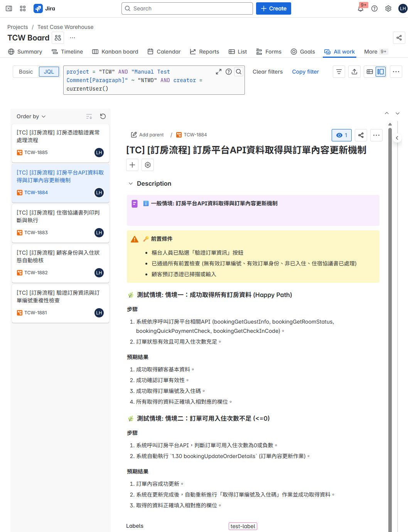Collapse the Description section
The height and width of the screenshot is (532, 408).
[x=130, y=183]
